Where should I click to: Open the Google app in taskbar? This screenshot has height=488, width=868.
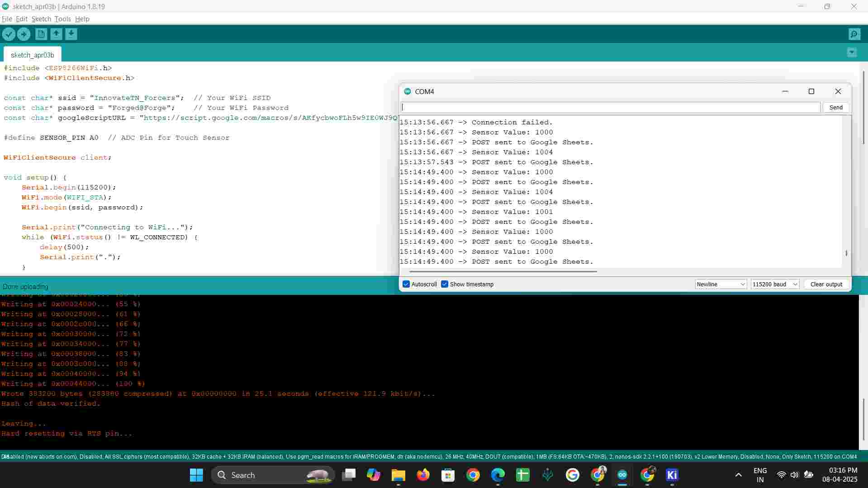pyautogui.click(x=572, y=475)
